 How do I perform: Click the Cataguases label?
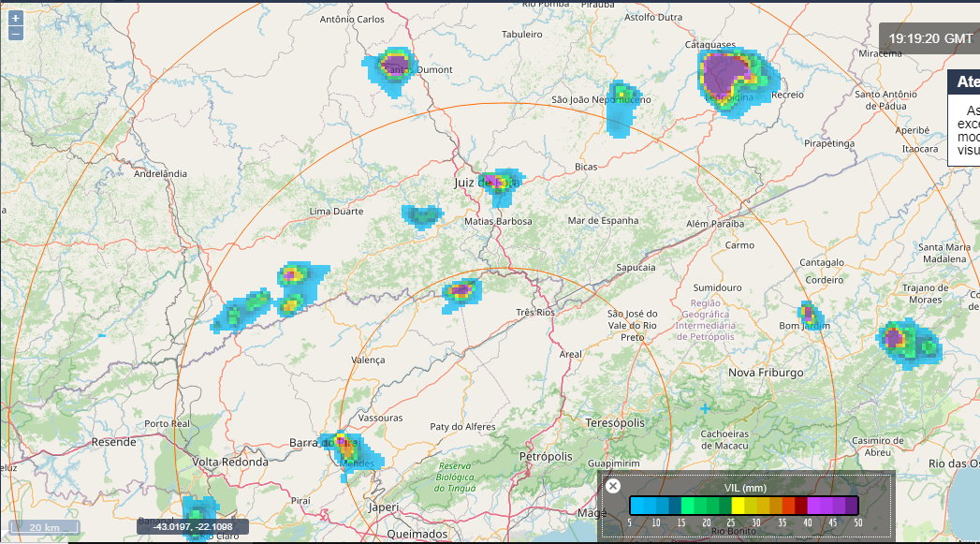coord(710,44)
